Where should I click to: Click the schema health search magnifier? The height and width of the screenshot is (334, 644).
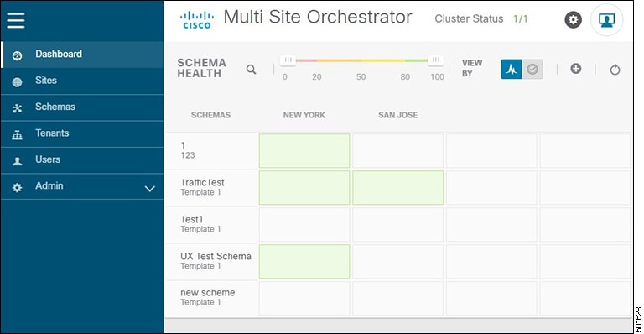click(x=251, y=69)
